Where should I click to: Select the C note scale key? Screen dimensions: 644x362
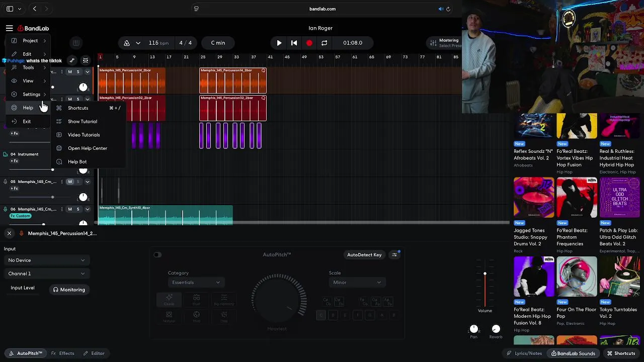pyautogui.click(x=320, y=315)
